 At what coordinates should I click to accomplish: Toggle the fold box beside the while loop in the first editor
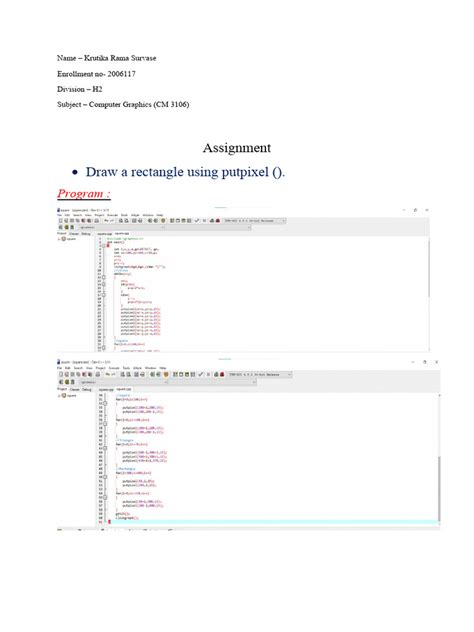coord(104,277)
